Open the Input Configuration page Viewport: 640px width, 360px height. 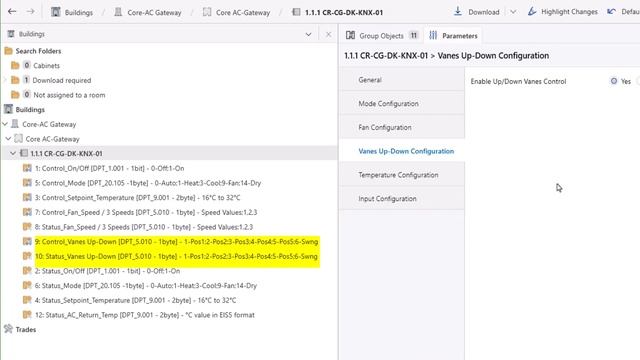coord(402,199)
